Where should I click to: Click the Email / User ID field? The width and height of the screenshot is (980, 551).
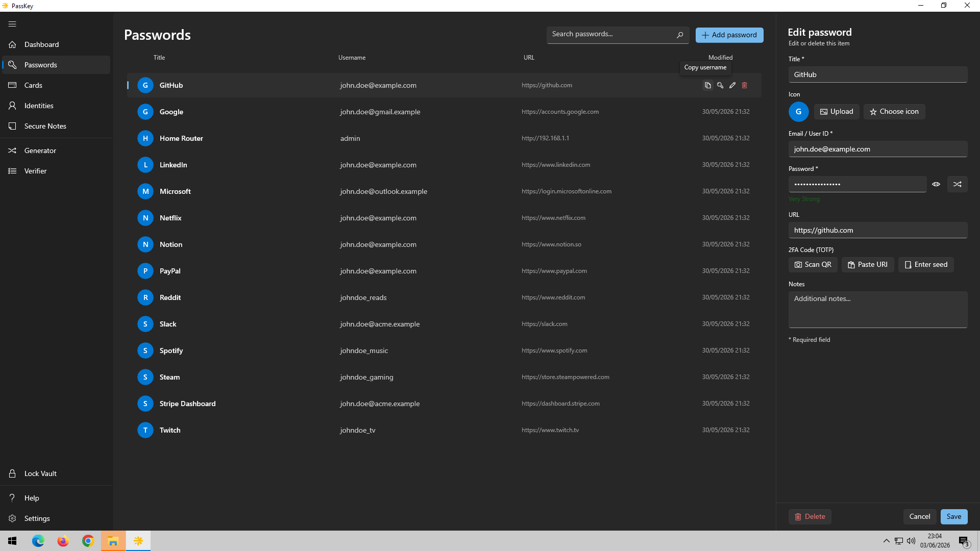coord(878,149)
